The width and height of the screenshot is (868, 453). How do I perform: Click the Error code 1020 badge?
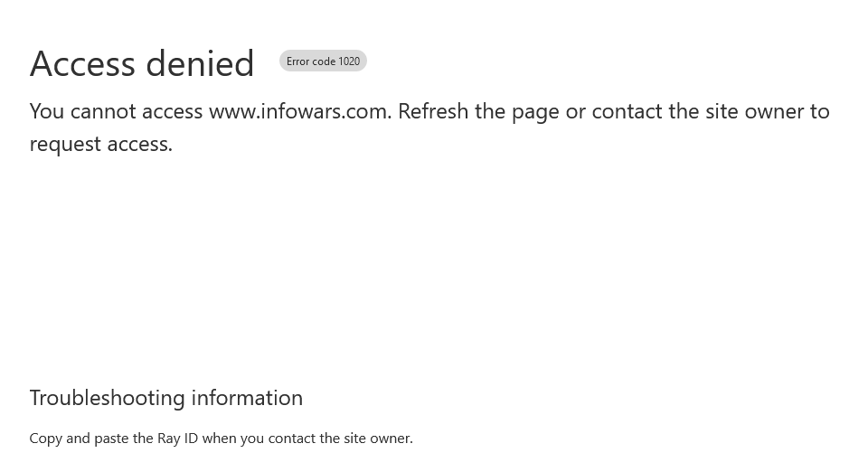click(x=323, y=61)
